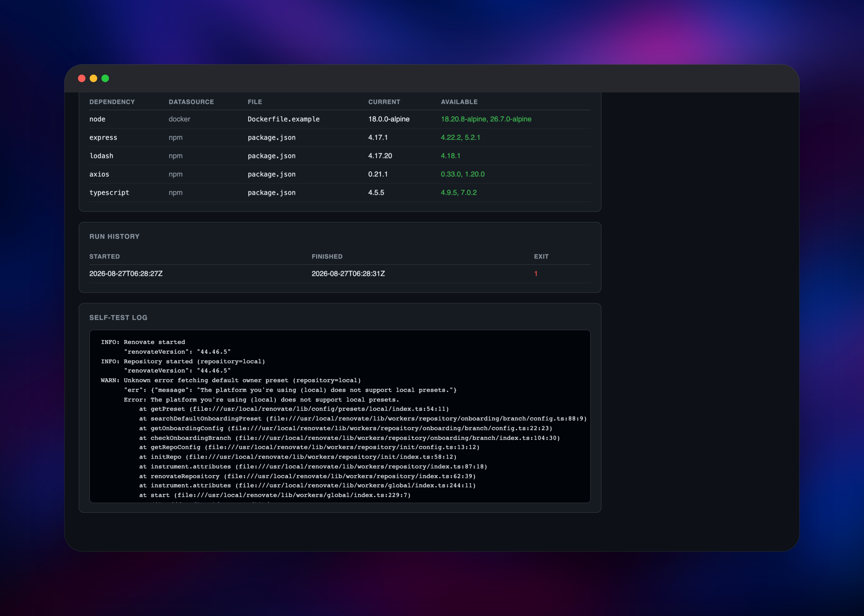Click finish time 2026-08-27T06:28:31Z
This screenshot has width=864, height=616.
coord(348,274)
